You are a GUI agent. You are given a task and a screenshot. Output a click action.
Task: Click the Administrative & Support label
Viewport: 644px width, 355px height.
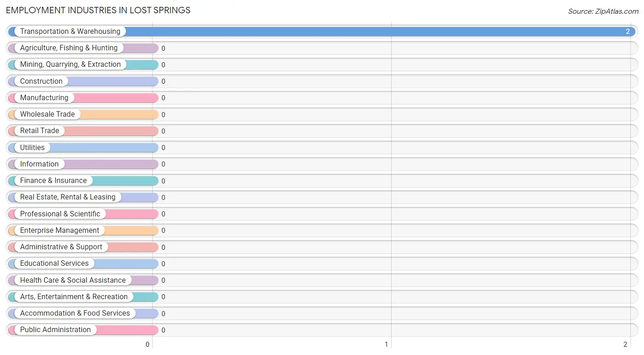point(61,247)
